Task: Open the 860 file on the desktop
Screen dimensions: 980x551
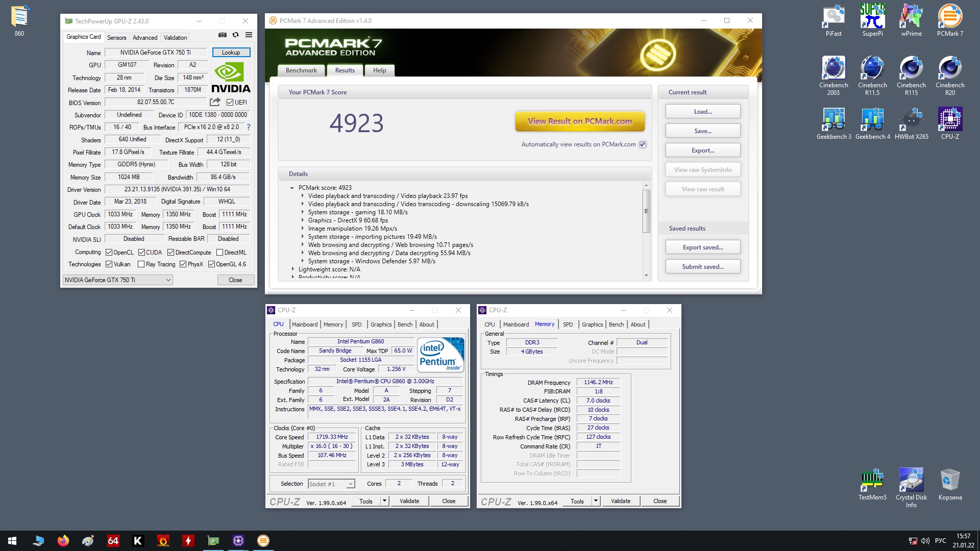Action: pos(19,20)
